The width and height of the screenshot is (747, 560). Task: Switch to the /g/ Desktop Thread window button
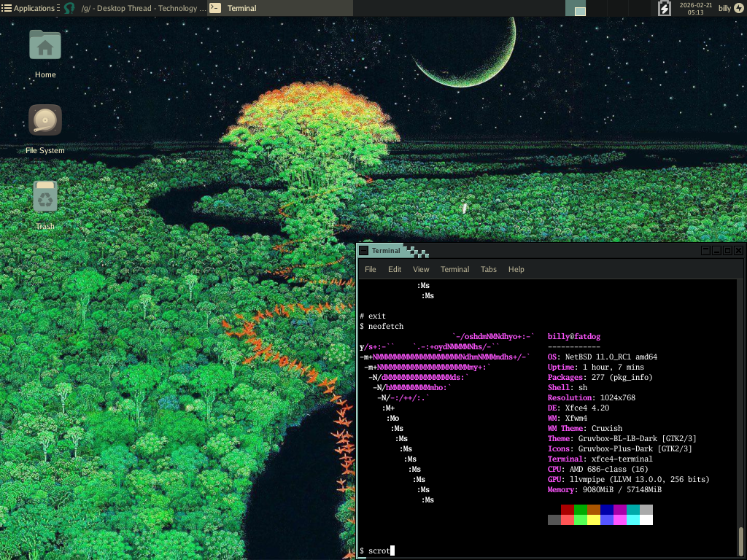coord(134,8)
